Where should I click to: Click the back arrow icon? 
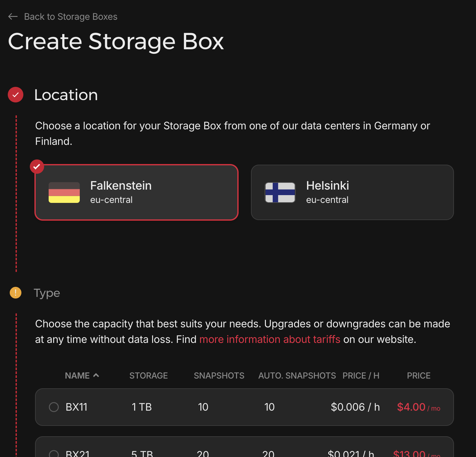(13, 16)
